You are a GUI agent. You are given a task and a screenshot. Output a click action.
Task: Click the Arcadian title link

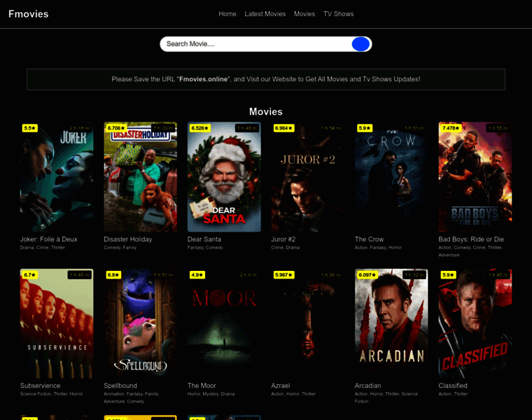tap(367, 386)
